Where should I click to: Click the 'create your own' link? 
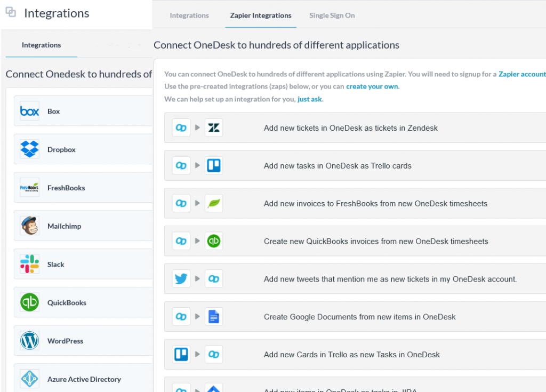click(372, 86)
